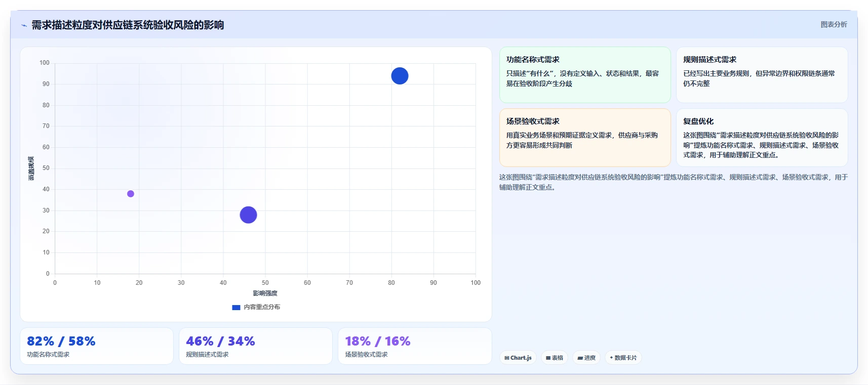Click the text 用真实业务场景和预期证据定义需求
Screen dimensions: 868x385
(x=559, y=135)
